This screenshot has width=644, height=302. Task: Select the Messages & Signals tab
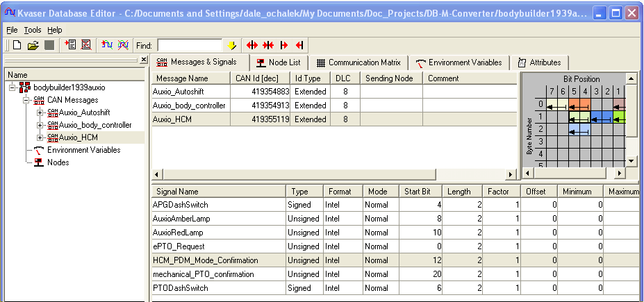[200, 62]
